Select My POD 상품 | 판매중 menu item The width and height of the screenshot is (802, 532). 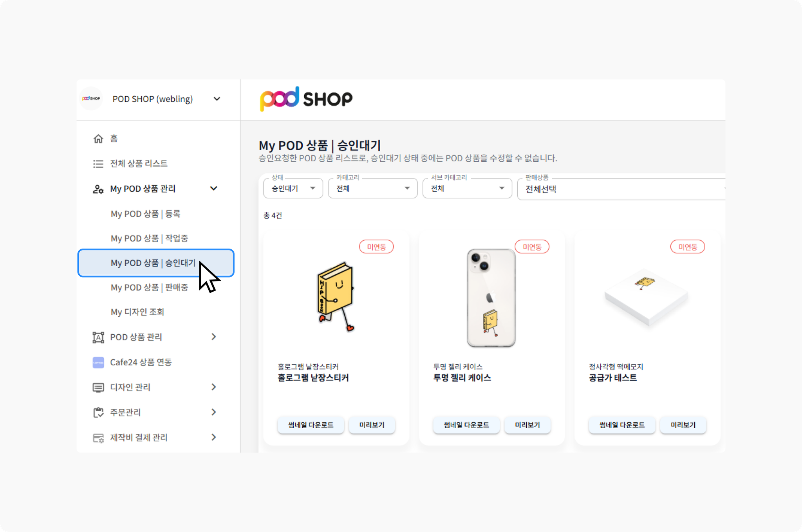click(149, 287)
